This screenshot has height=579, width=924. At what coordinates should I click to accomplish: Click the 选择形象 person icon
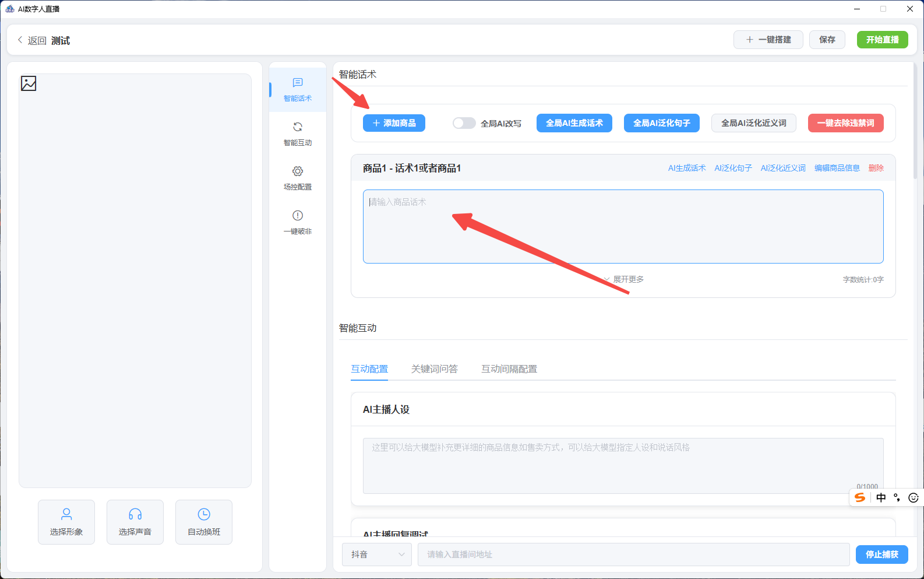[x=66, y=514]
